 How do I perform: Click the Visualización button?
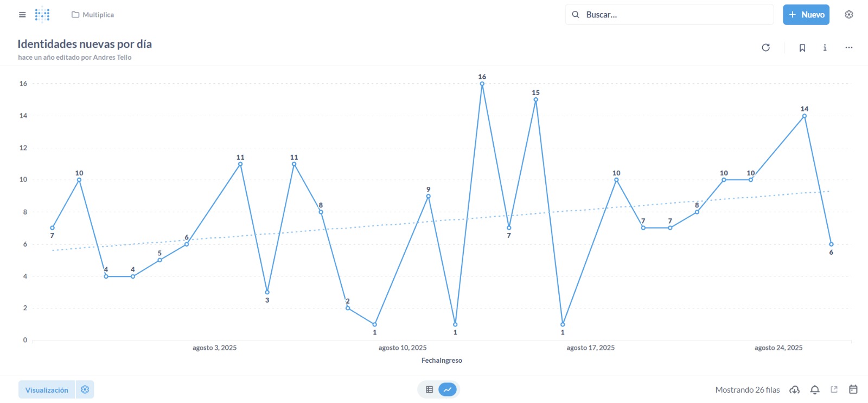(47, 389)
